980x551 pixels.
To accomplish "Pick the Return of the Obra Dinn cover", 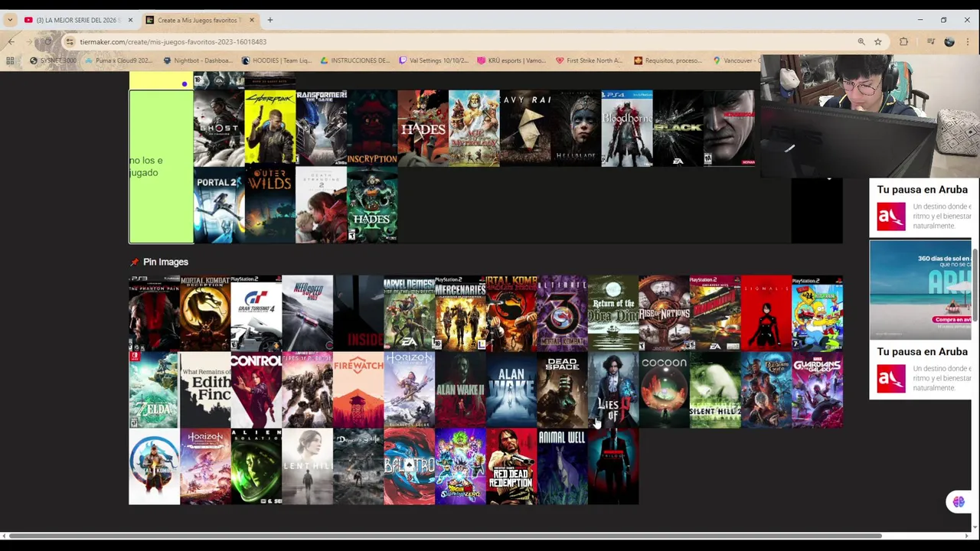I will pyautogui.click(x=613, y=313).
